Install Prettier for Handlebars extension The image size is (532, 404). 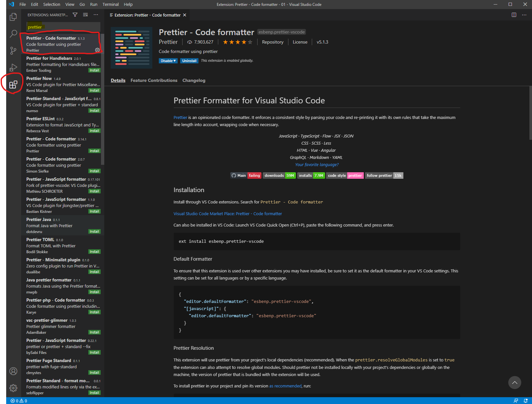95,71
